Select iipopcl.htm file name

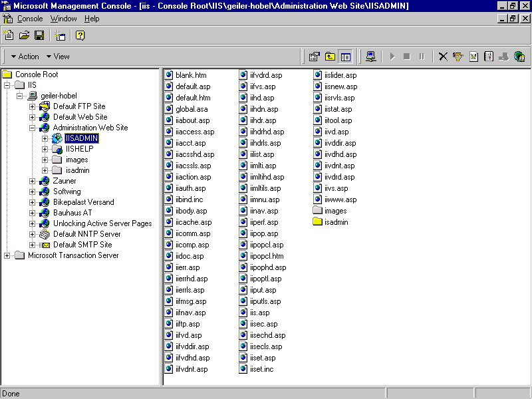[267, 256]
